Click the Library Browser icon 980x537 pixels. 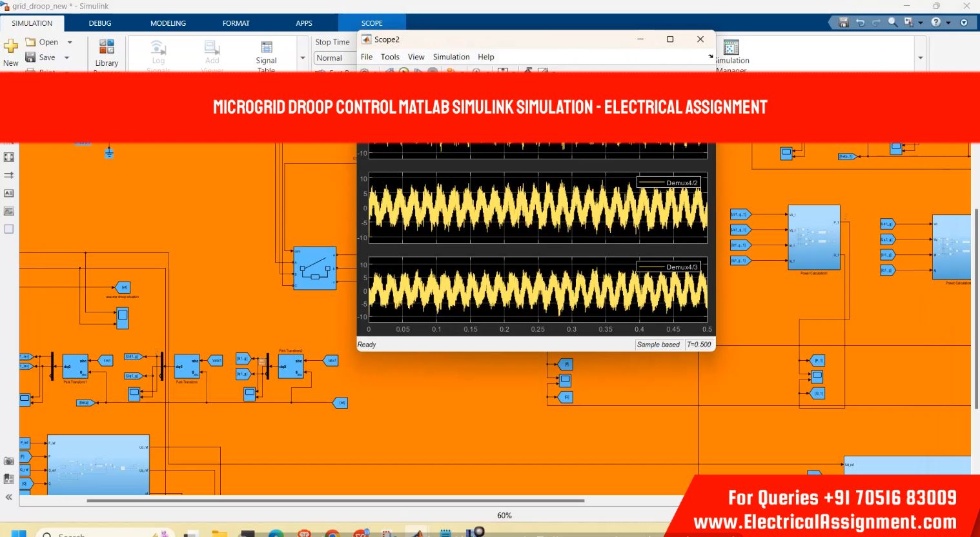(107, 47)
